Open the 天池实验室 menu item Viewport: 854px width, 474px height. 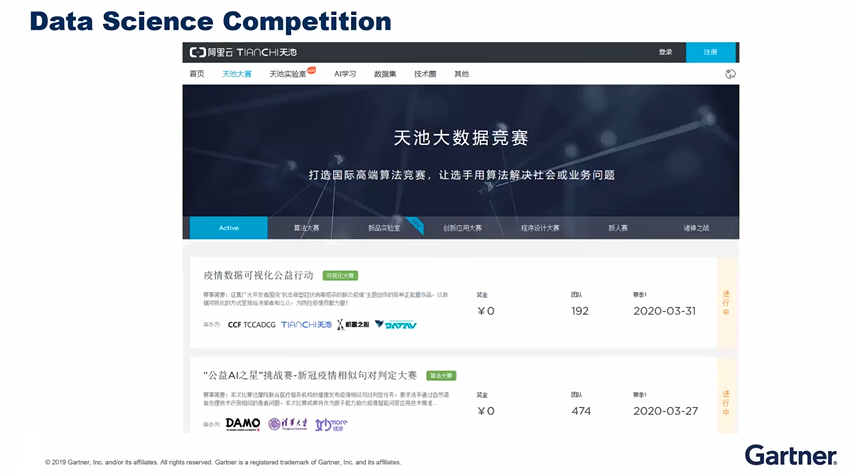tap(288, 74)
